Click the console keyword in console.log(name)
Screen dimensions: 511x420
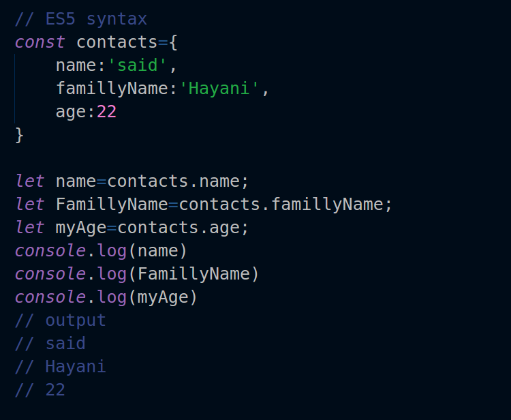pyautogui.click(x=50, y=250)
